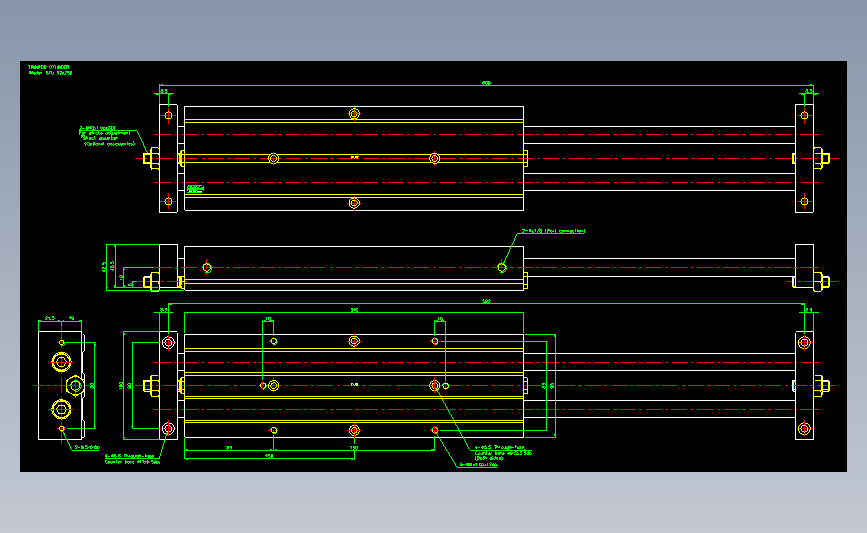Click the left port hole on the middle side view
The image size is (867, 533).
[207, 268]
